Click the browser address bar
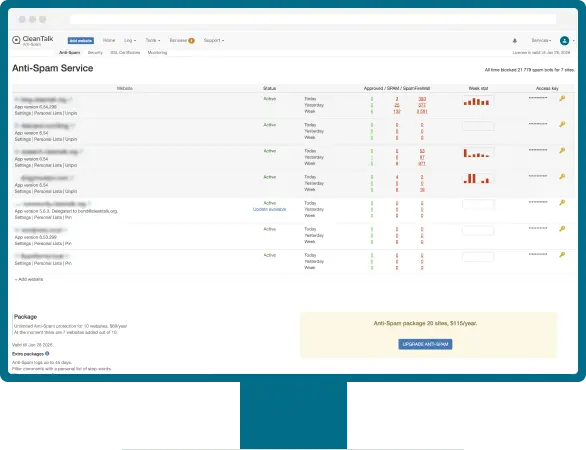 coord(313,19)
